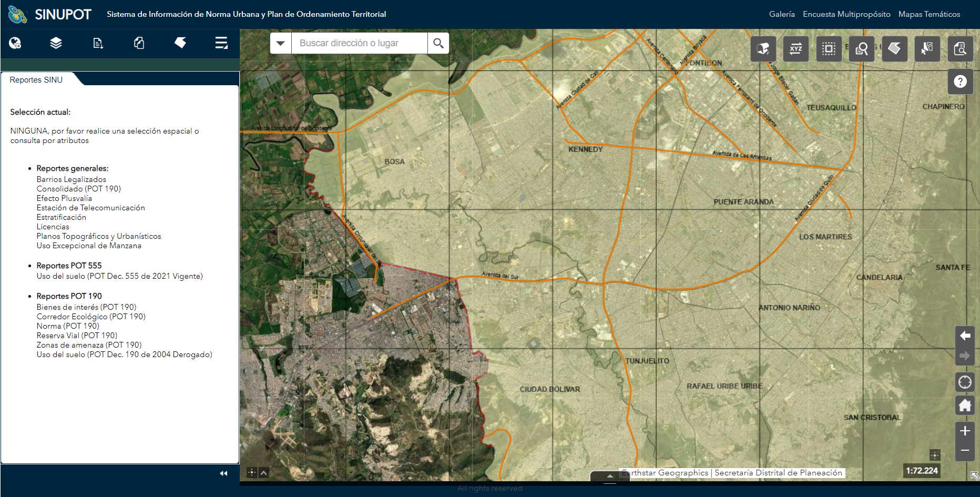Go to previous map extent arrow

(965, 336)
